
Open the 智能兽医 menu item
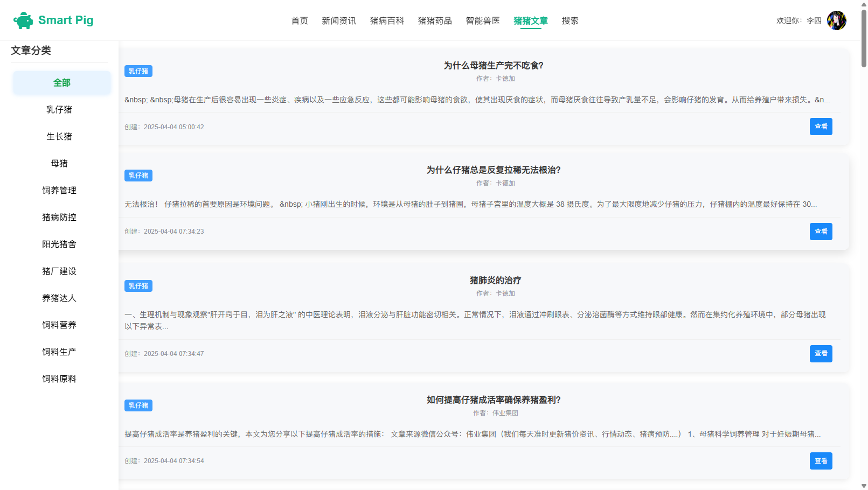click(x=483, y=20)
